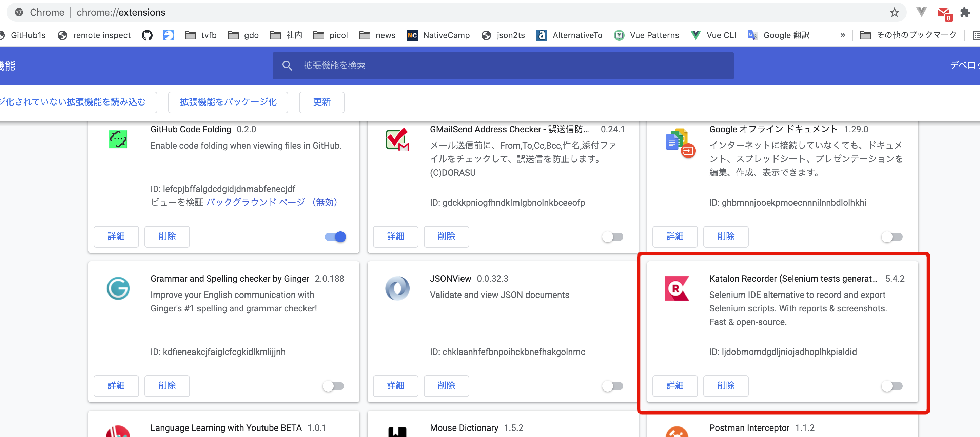Open 詳細 for GitHub Code Folding
Viewport: 980px width, 437px height.
click(x=116, y=236)
